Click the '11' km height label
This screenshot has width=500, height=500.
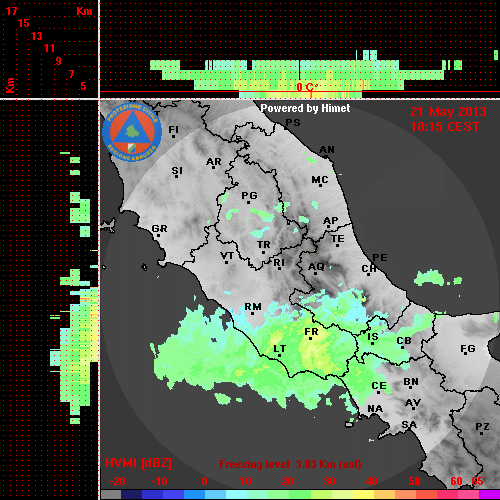click(x=49, y=48)
